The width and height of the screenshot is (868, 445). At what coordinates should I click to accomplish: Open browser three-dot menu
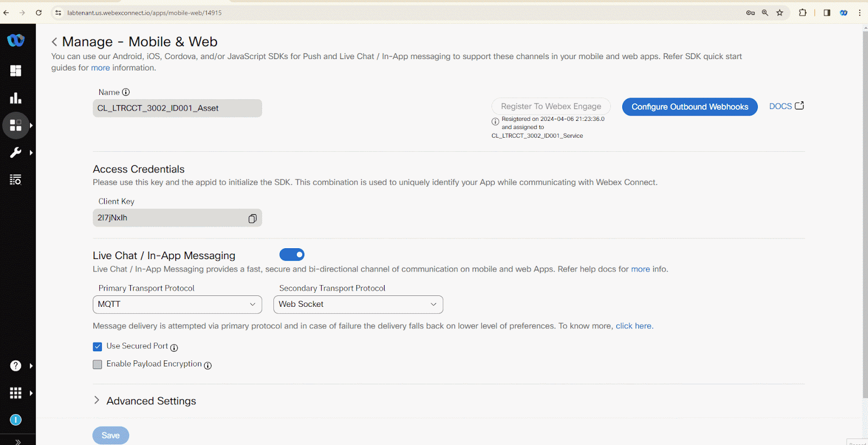pyautogui.click(x=860, y=12)
